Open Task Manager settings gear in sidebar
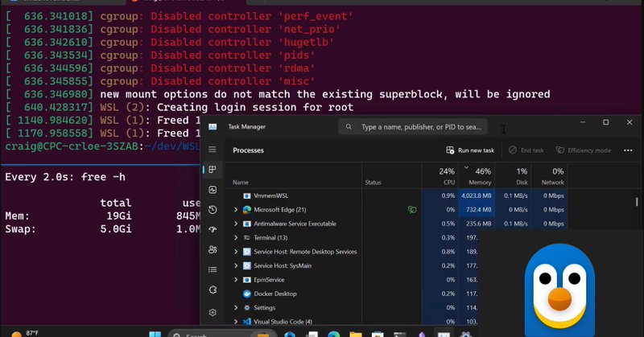 213,312
